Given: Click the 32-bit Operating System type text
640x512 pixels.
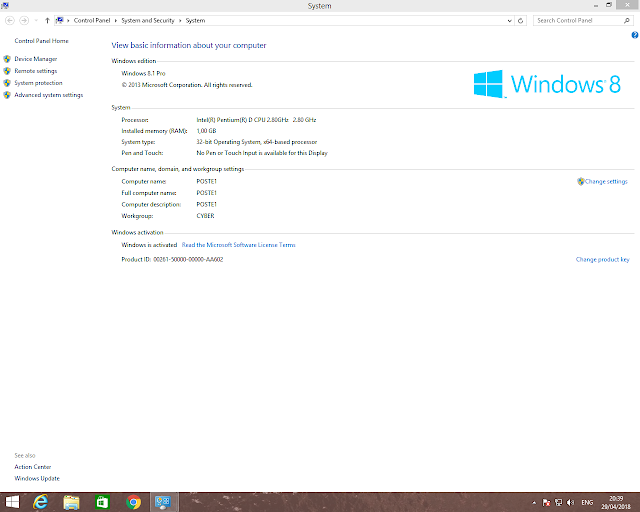Looking at the screenshot, I should [x=257, y=142].
